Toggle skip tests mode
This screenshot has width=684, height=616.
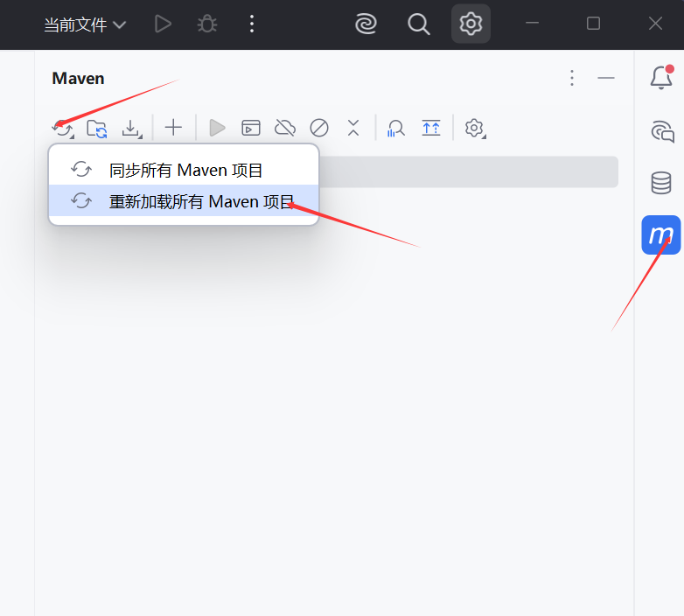pos(319,128)
